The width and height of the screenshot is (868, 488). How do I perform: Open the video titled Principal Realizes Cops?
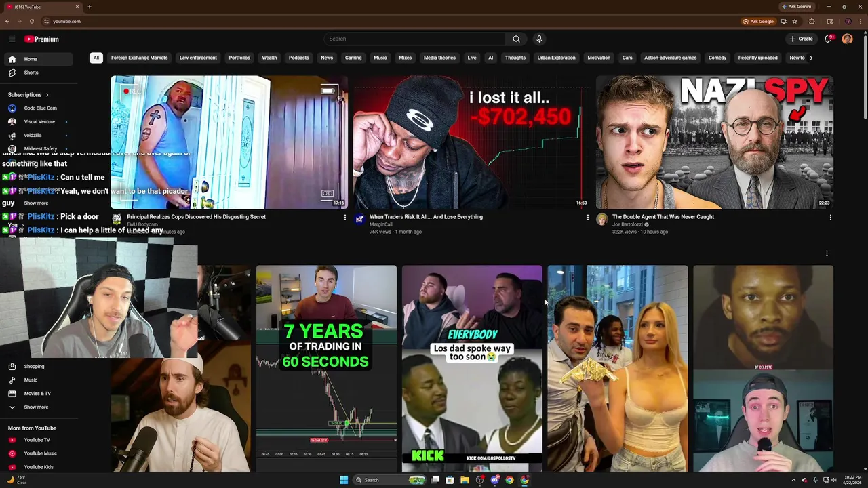click(x=196, y=217)
